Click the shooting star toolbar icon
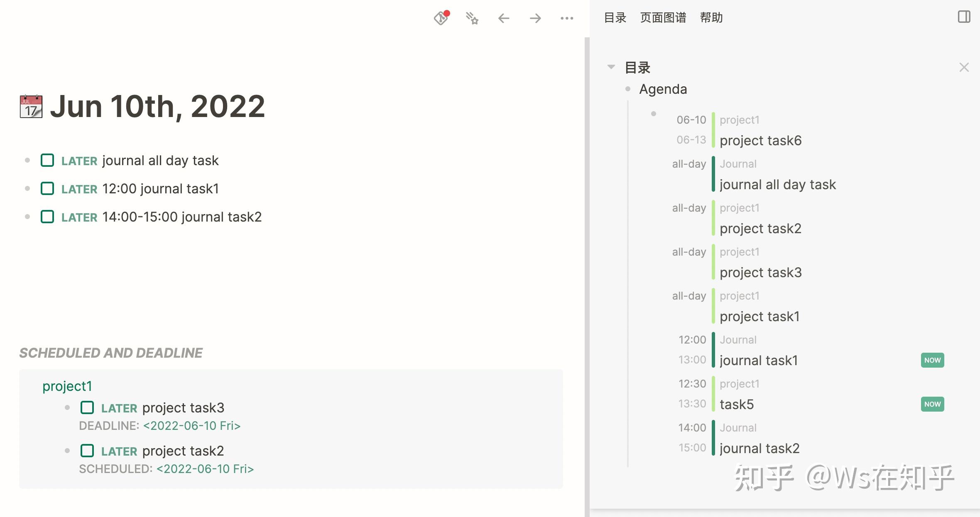 click(472, 18)
